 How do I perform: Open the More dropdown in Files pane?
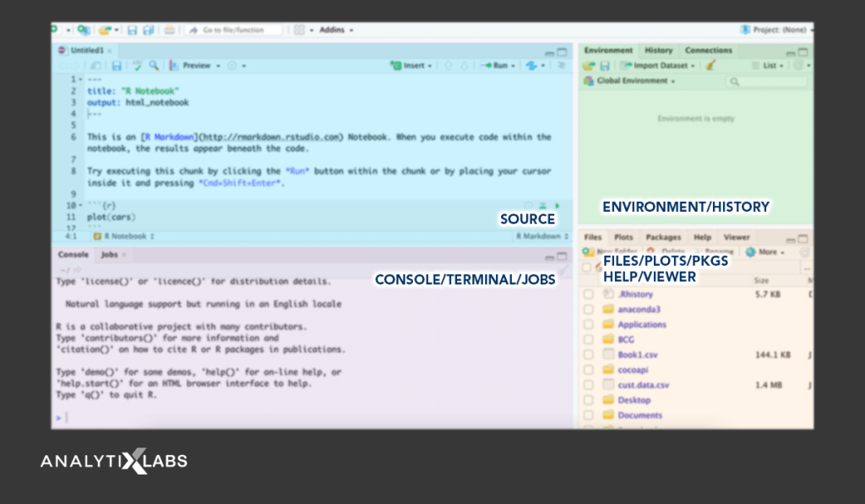click(x=765, y=252)
